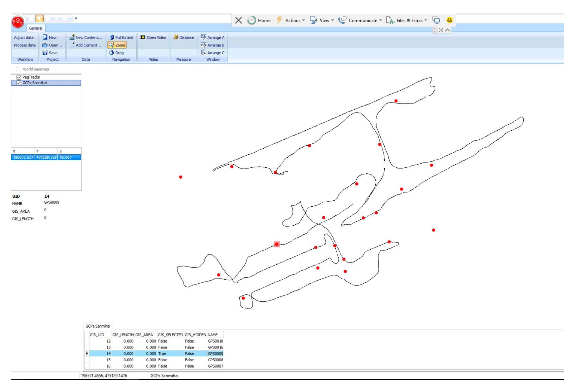
Task: Save the project with the disk icon
Action: 45,53
